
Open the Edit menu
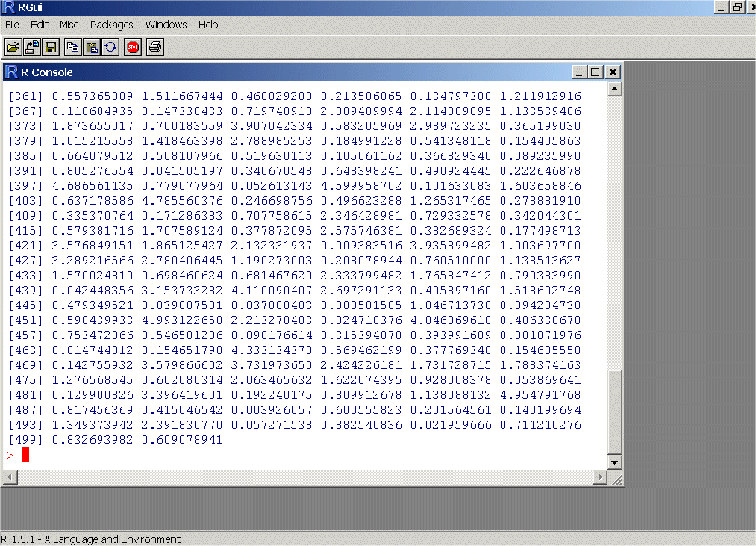tap(39, 25)
